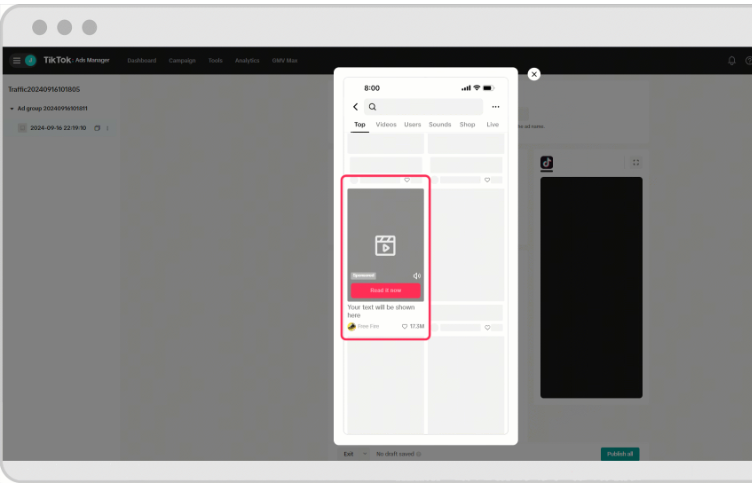Open the hamburger menu beside TikTok logo

pyautogui.click(x=16, y=60)
